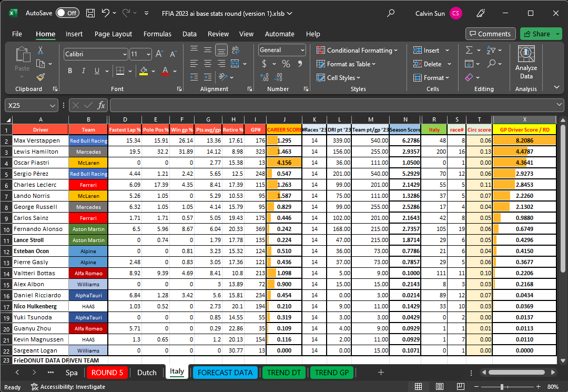Click Increase Indent icon

(208, 77)
